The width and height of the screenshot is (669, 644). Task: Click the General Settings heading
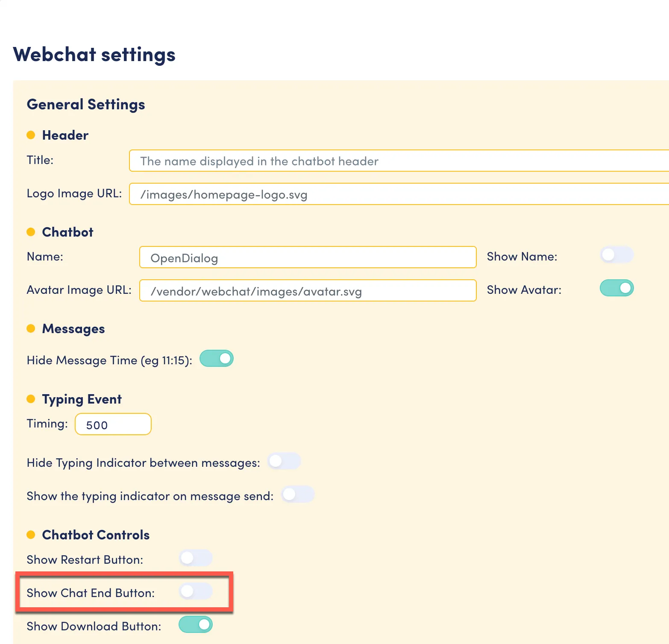click(86, 105)
